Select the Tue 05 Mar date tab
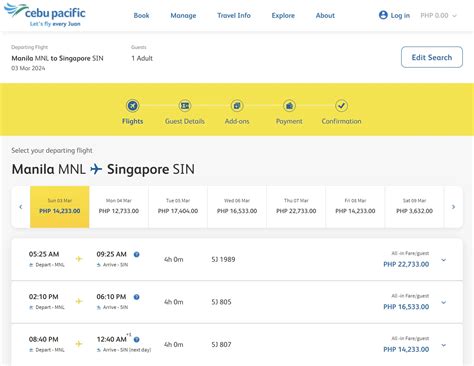The width and height of the screenshot is (474, 366). pyautogui.click(x=178, y=207)
